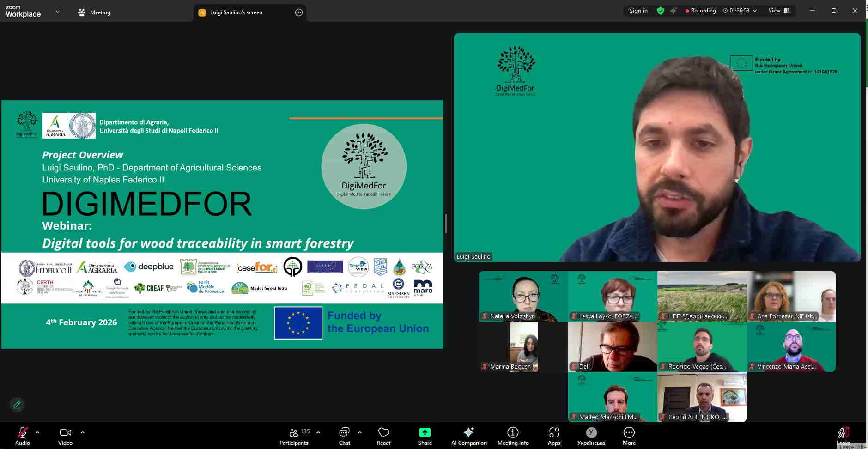Select Natalia Voloshyn's video thumbnail
Screen dimensions: 868x449
click(x=523, y=296)
